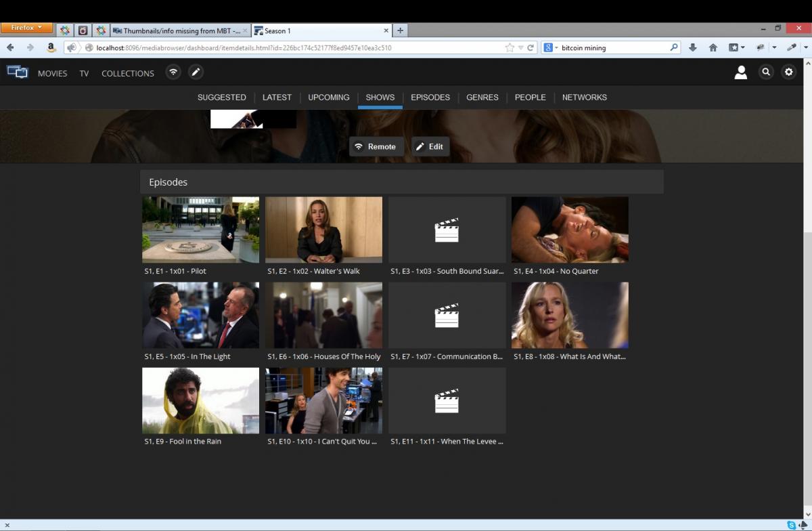Expand the bookmarks menu dropdown arrow
Viewport: 812px width, 531px height.
click(743, 47)
